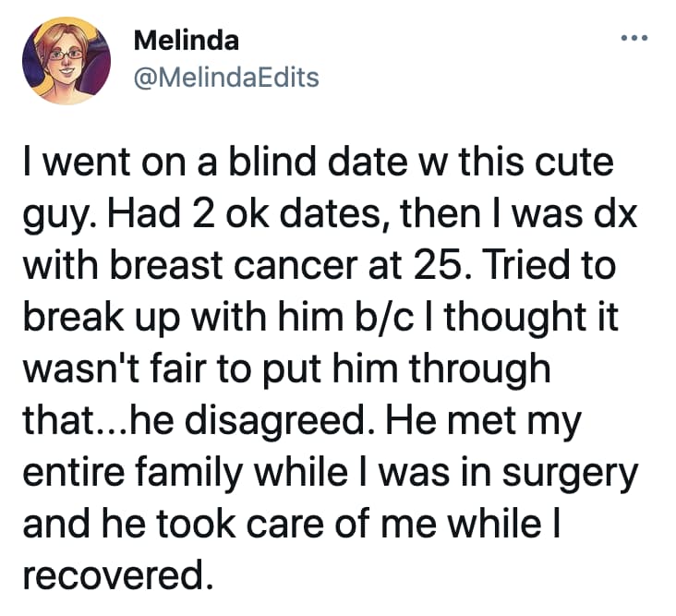Click the @MelindaEdits handle
The height and width of the screenshot is (616, 676).
point(225,78)
